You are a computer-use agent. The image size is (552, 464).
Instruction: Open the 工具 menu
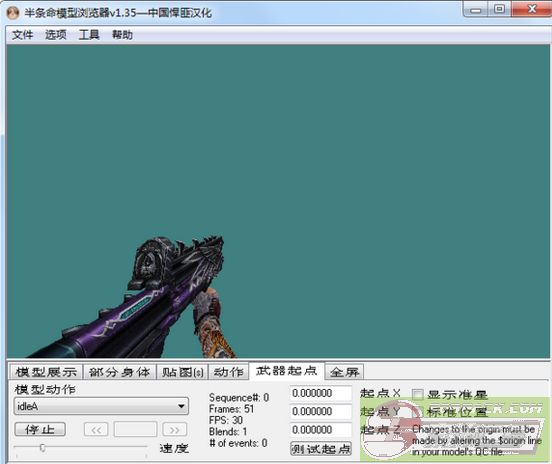[89, 35]
